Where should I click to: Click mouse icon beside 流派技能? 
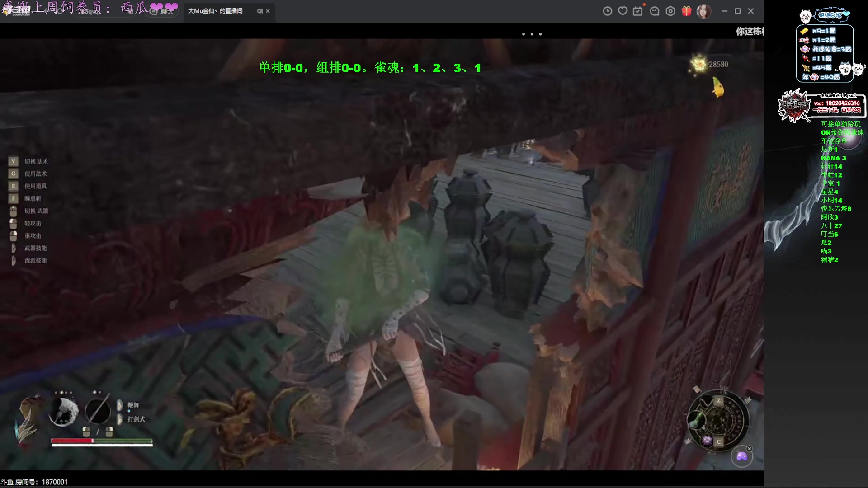point(14,260)
